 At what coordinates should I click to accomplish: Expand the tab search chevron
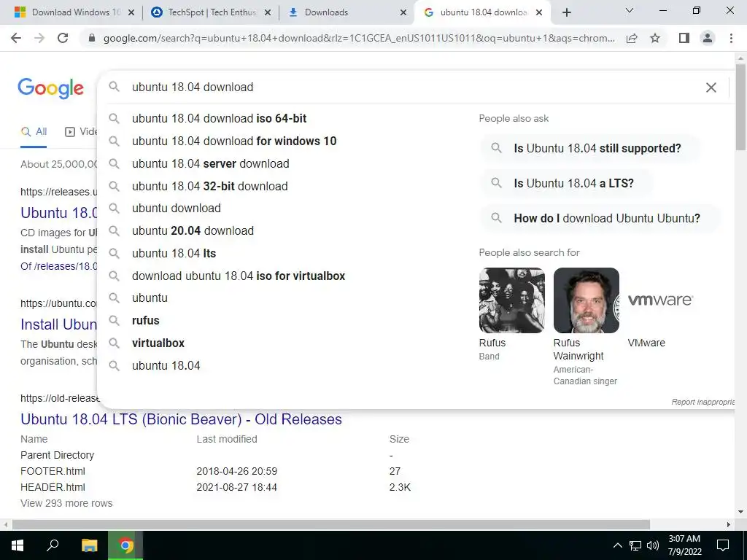click(629, 10)
